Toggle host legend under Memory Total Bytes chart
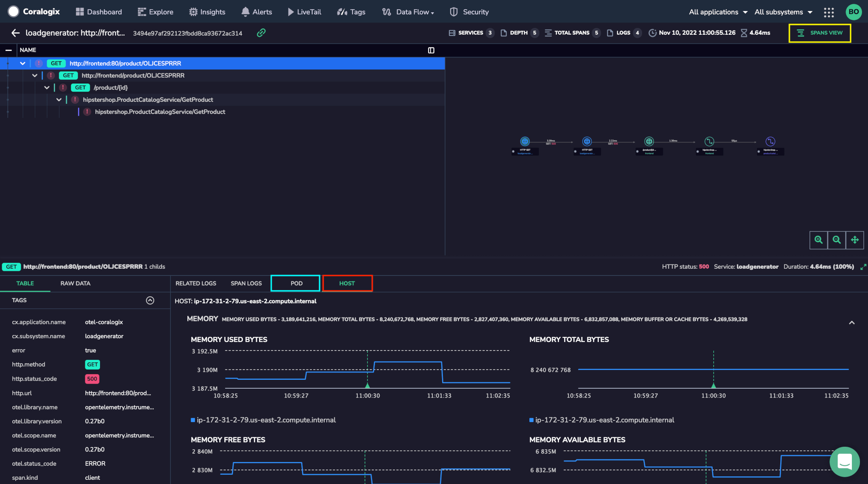This screenshot has width=868, height=484. [x=602, y=420]
